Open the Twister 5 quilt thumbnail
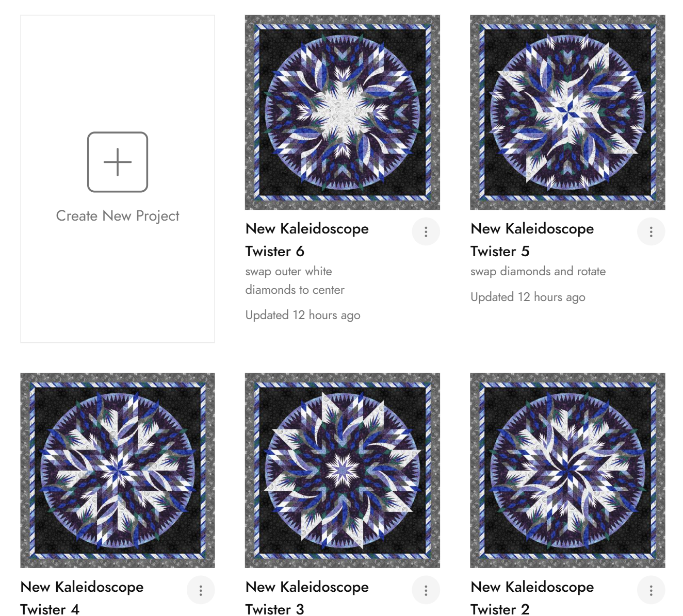 click(x=567, y=112)
